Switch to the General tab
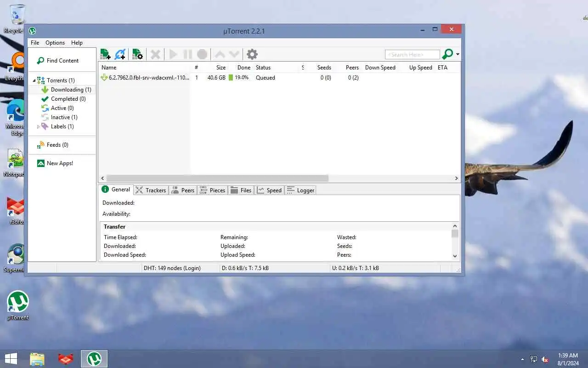588x368 pixels. (x=116, y=190)
